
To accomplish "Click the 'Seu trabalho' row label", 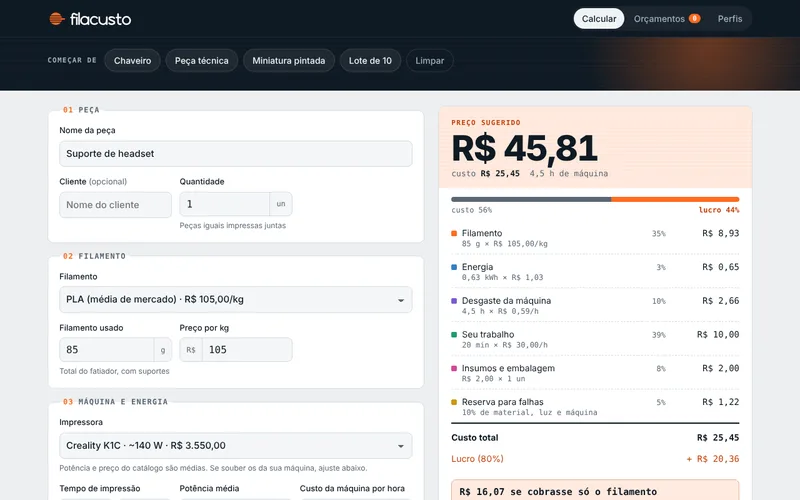I will pos(488,334).
